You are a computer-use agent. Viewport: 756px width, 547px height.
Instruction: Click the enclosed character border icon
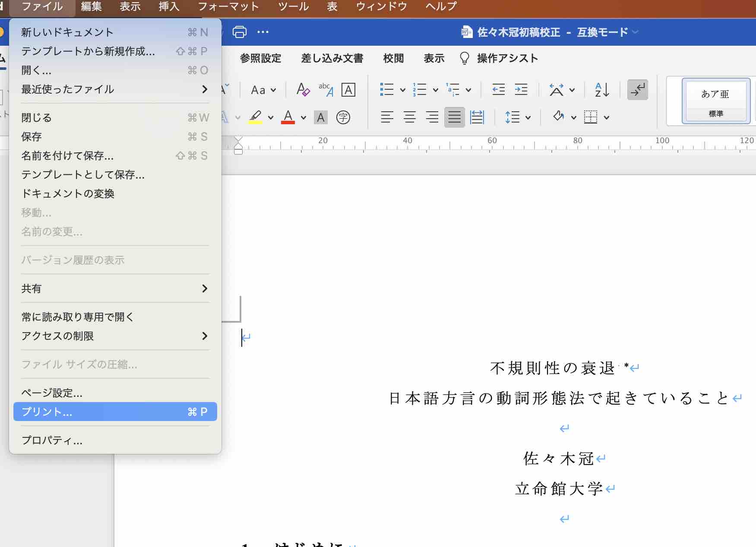pos(348,90)
